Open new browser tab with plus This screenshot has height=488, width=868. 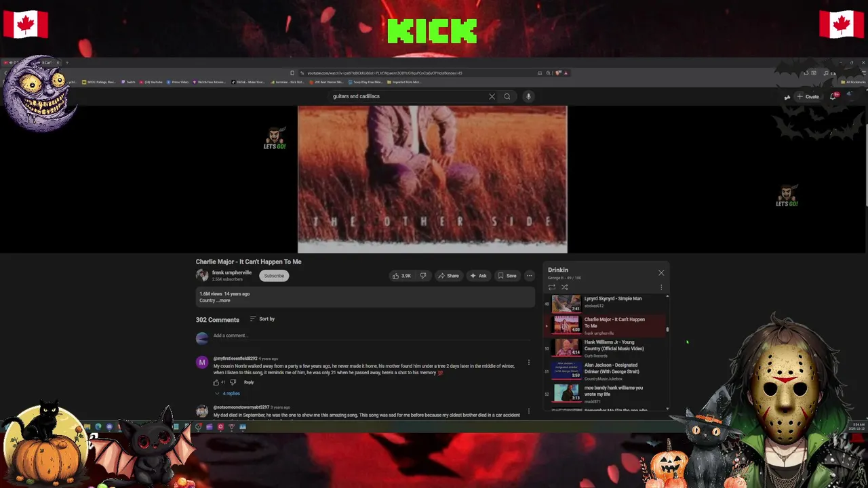coord(66,63)
